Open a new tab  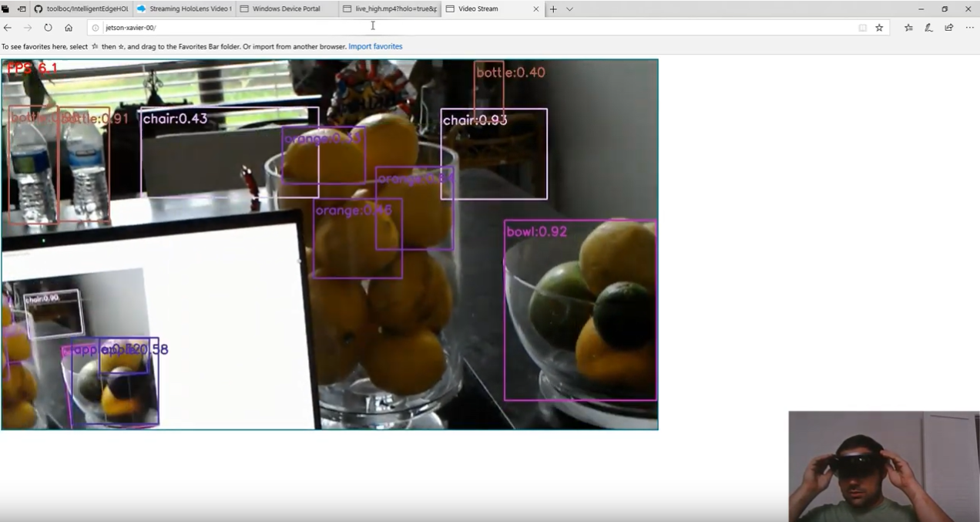point(553,9)
